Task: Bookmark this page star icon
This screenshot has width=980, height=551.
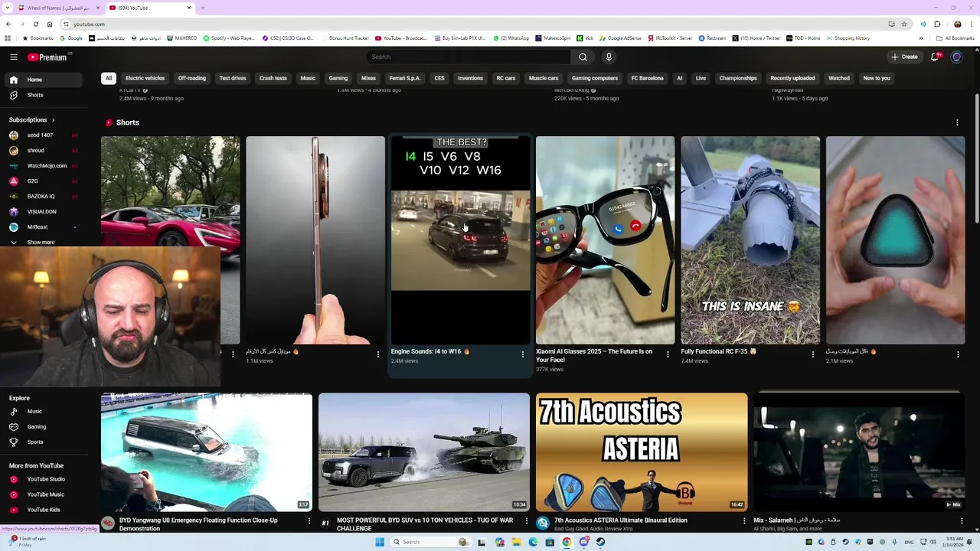Action: click(x=904, y=24)
